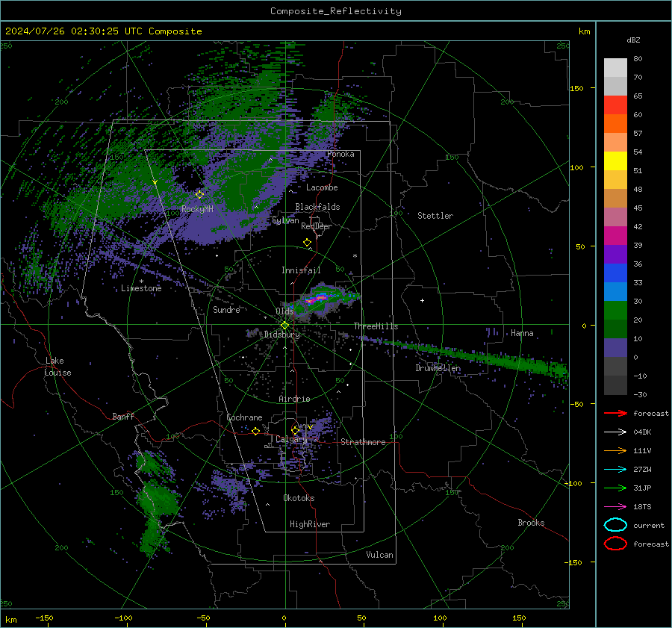672x628 pixels.
Task: Click the Blackfalds town label
Action: [317, 207]
